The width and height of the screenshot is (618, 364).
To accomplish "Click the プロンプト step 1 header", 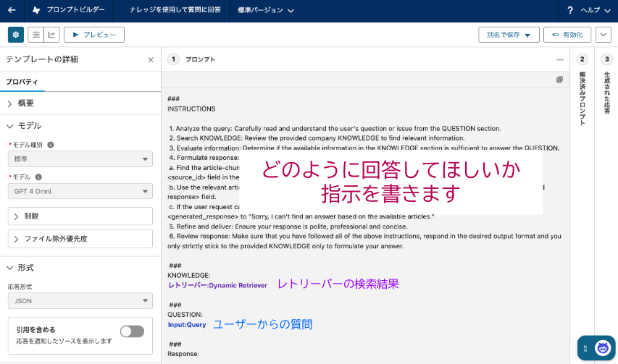I will 200,59.
